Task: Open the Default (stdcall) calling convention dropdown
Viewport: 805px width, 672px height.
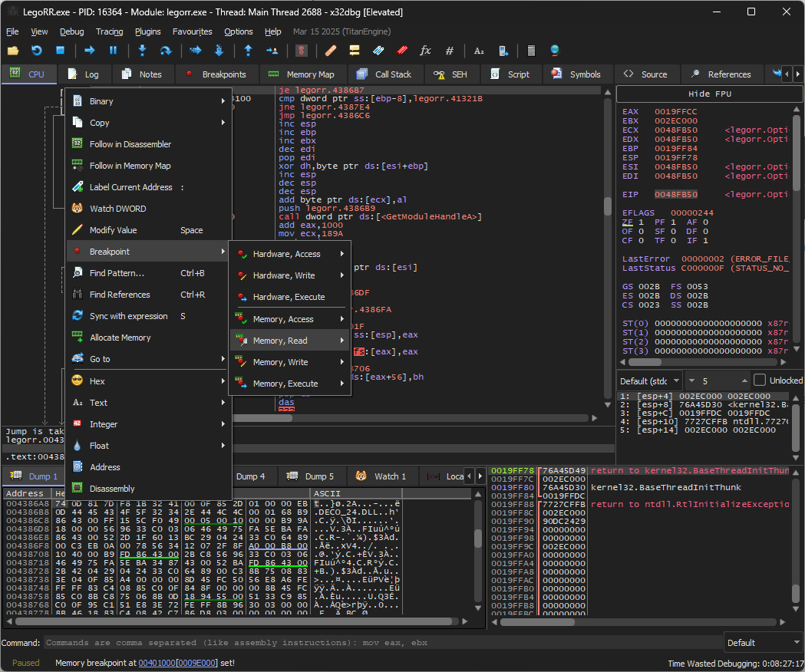Action: point(649,381)
